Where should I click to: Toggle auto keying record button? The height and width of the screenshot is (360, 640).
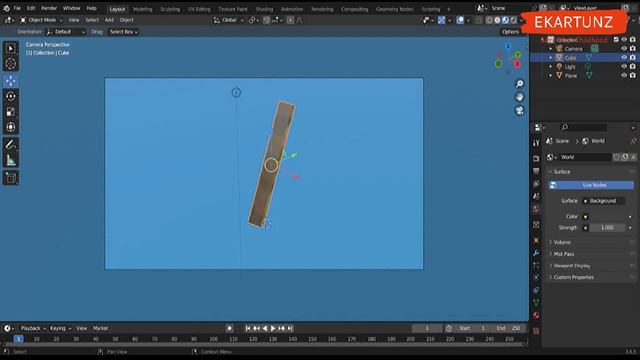click(x=229, y=328)
